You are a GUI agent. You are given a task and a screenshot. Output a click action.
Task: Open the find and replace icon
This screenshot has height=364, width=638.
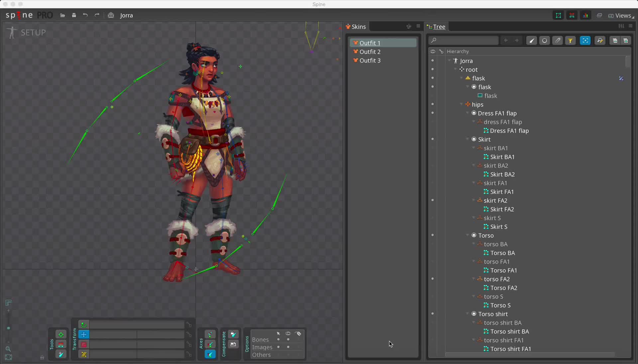tap(600, 41)
